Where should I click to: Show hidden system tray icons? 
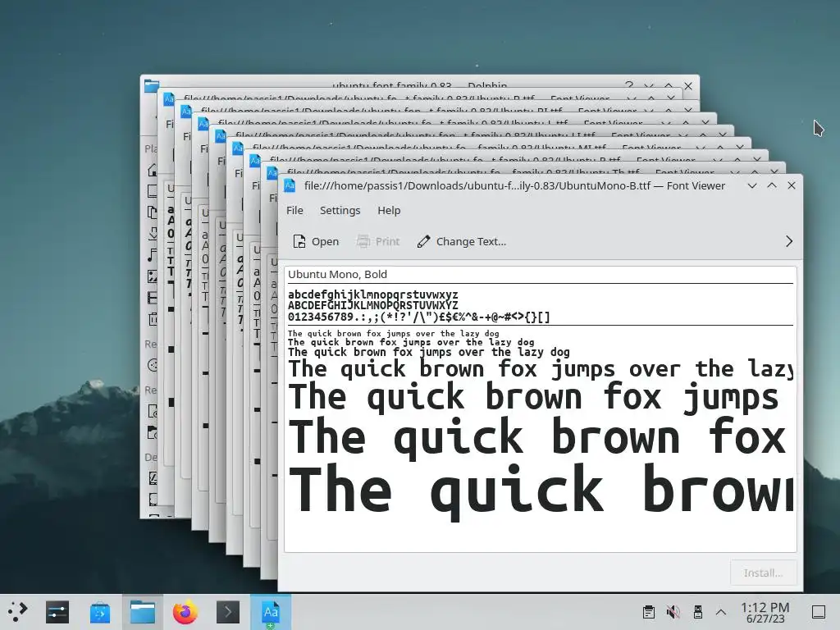click(x=721, y=612)
